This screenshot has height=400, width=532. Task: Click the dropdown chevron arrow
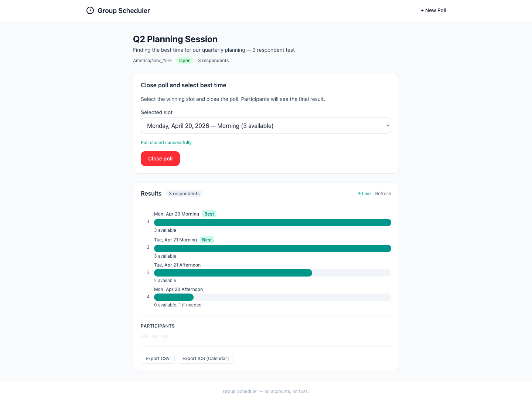point(388,126)
